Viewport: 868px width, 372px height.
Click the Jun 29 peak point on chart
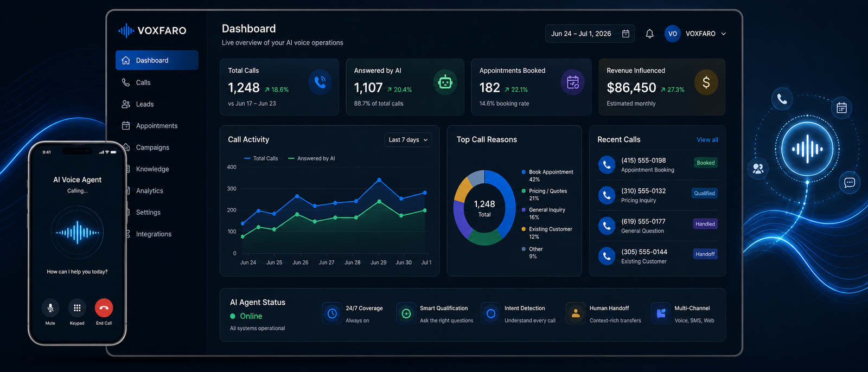point(379,179)
